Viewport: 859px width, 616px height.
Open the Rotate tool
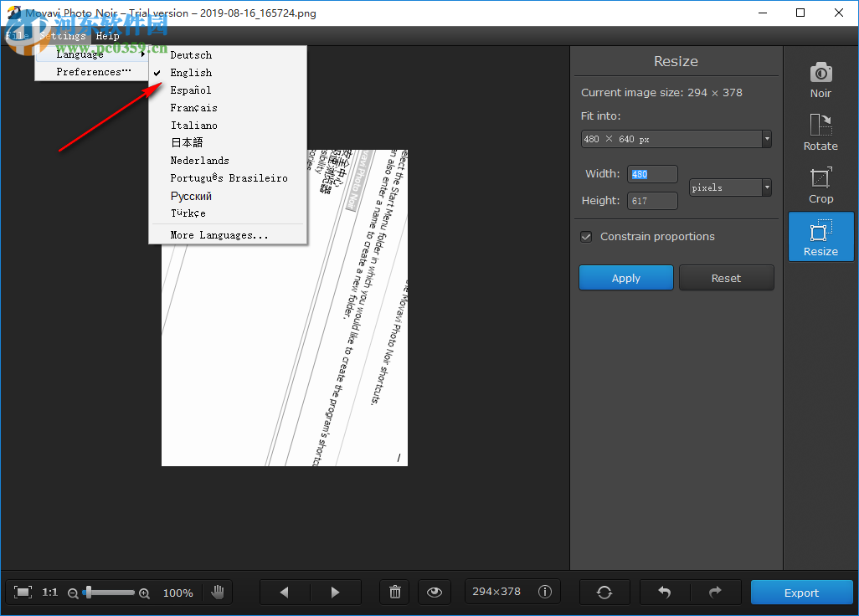pyautogui.click(x=820, y=132)
